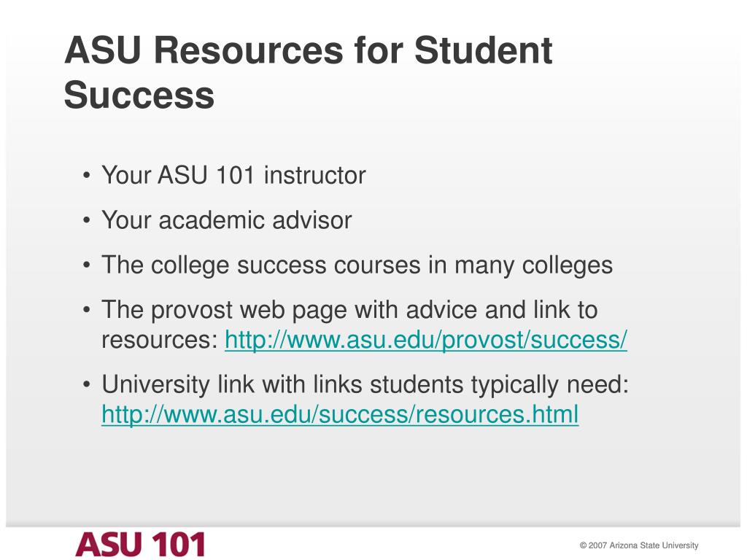Click the maroon ASU 101 logo
This screenshot has width=747, height=560.
141,544
